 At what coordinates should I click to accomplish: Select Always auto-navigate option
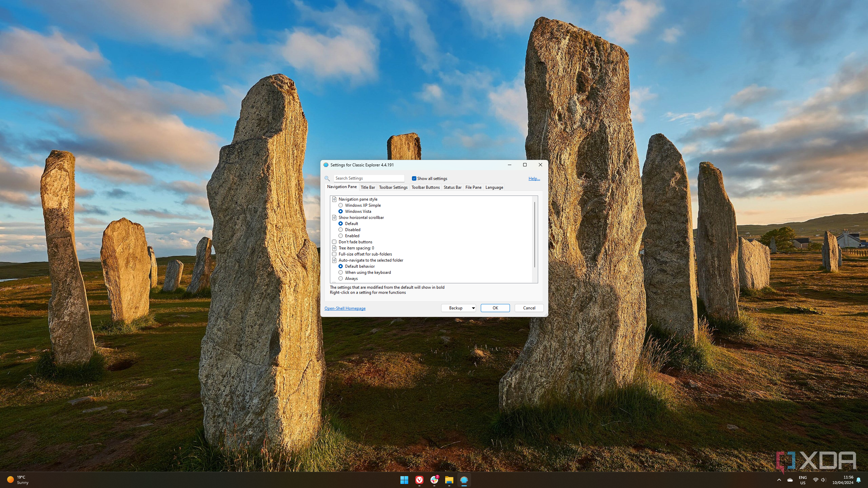tap(341, 279)
